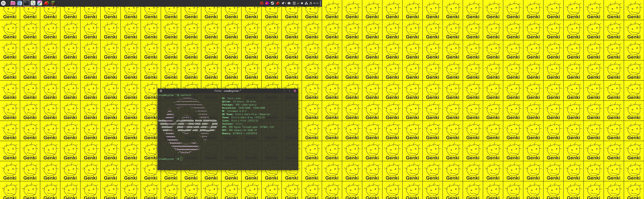Minimize the Tilix terminal window

point(284,91)
